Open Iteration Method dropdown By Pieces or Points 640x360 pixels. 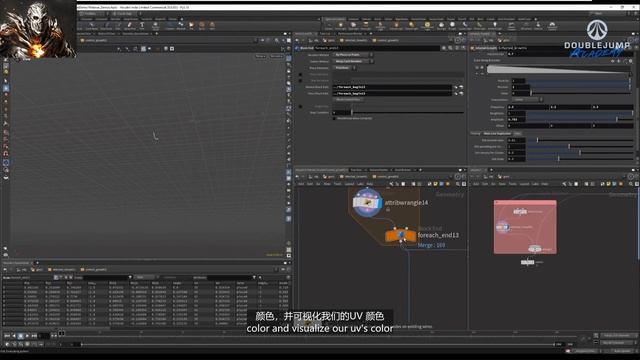click(353, 55)
